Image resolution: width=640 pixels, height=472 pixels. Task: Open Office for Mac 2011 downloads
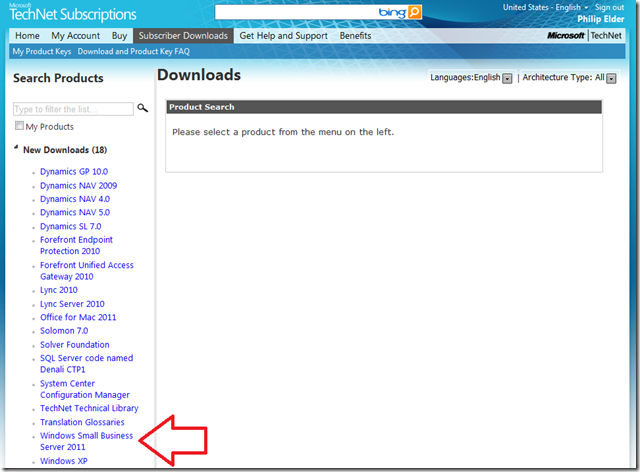[78, 317]
